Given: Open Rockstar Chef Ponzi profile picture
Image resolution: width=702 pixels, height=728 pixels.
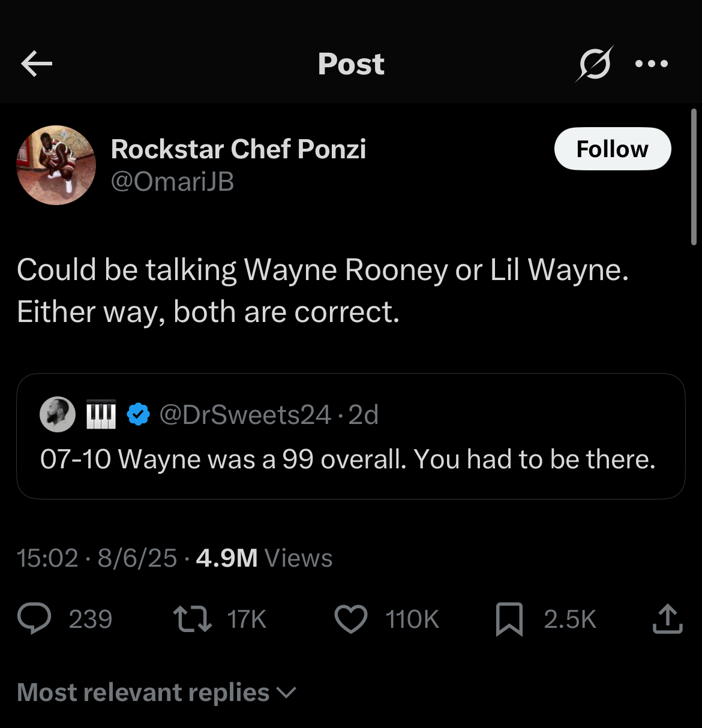Looking at the screenshot, I should click(56, 165).
